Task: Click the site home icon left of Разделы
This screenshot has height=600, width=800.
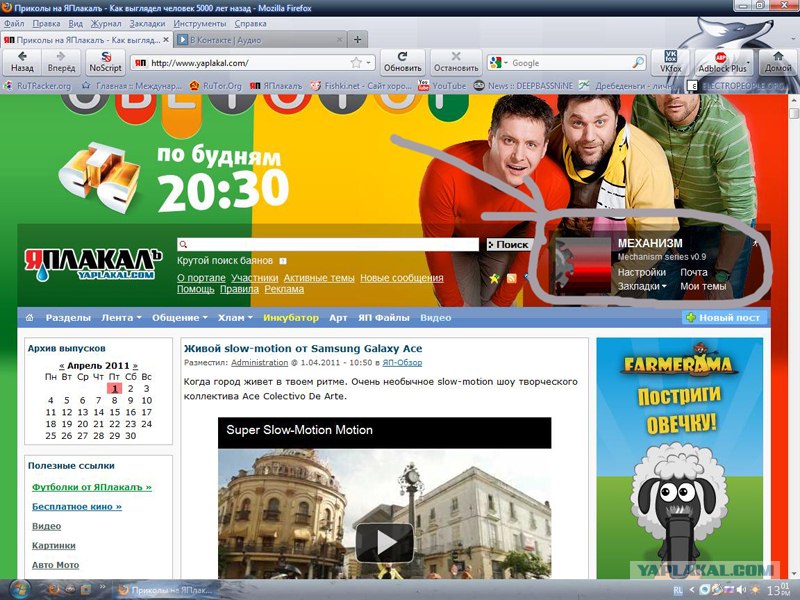Action: (x=30, y=317)
